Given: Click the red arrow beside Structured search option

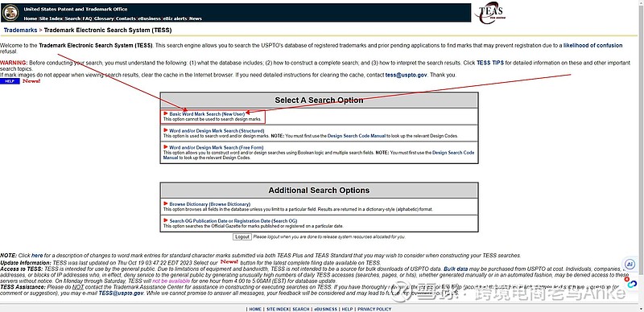Looking at the screenshot, I should coord(166,130).
